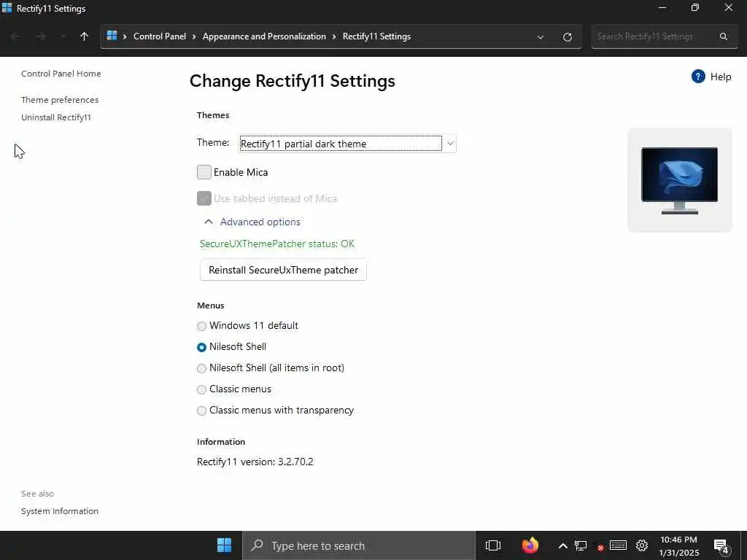Enable Mica checkbox
Image resolution: width=747 pixels, height=560 pixels.
coord(204,172)
